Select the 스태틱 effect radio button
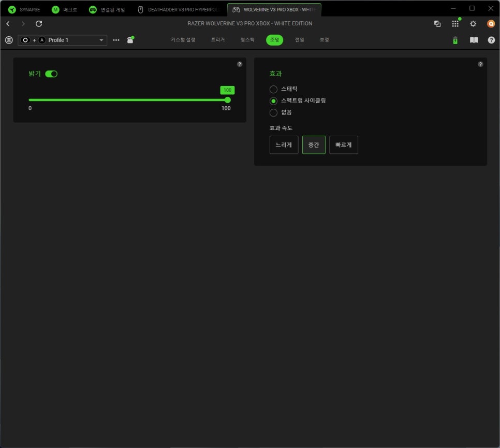Image resolution: width=500 pixels, height=448 pixels. (273, 89)
